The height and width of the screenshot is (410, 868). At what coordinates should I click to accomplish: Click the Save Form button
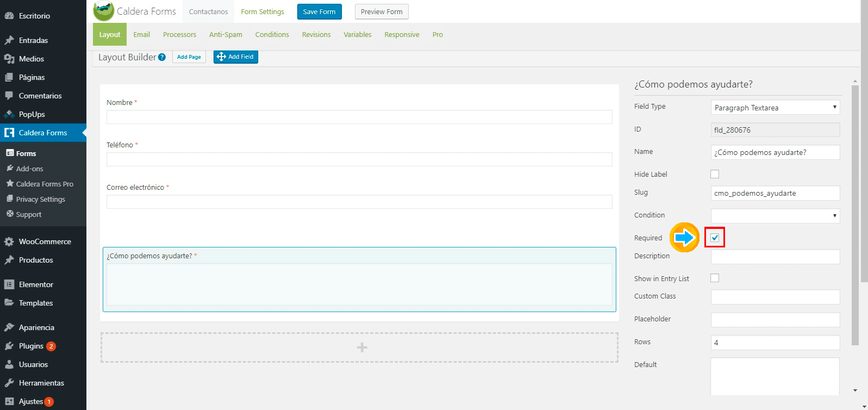tap(319, 11)
